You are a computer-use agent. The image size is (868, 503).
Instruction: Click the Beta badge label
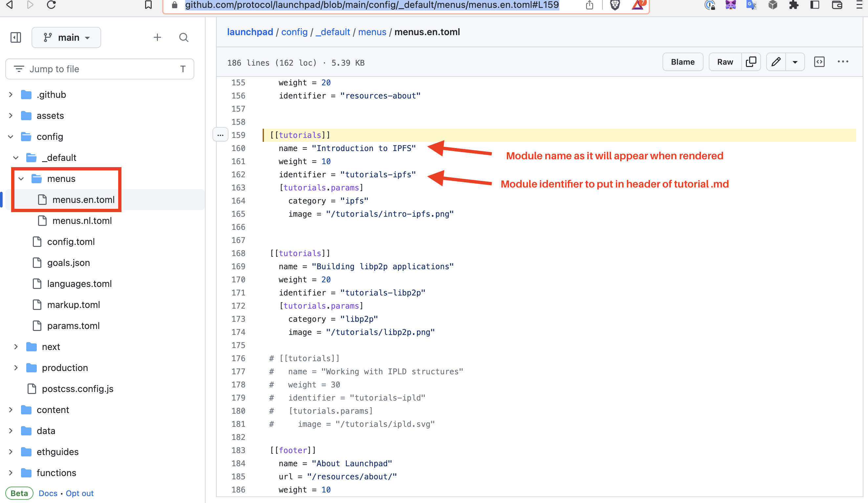click(x=19, y=493)
